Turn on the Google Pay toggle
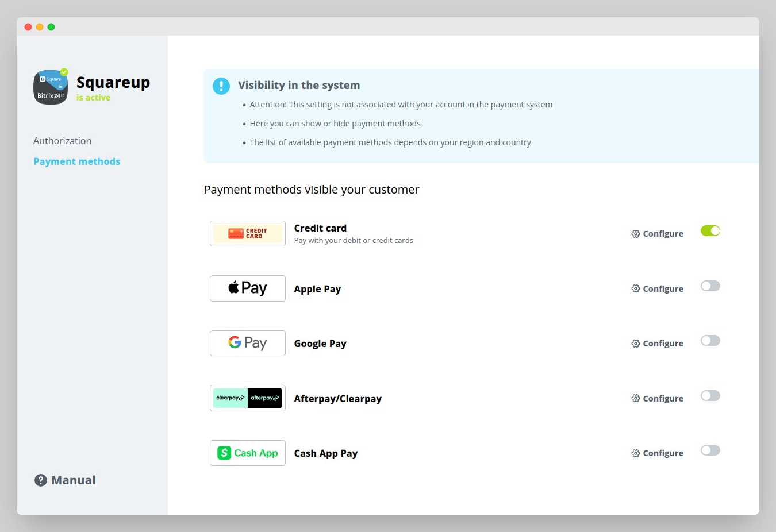The image size is (776, 532). (710, 341)
